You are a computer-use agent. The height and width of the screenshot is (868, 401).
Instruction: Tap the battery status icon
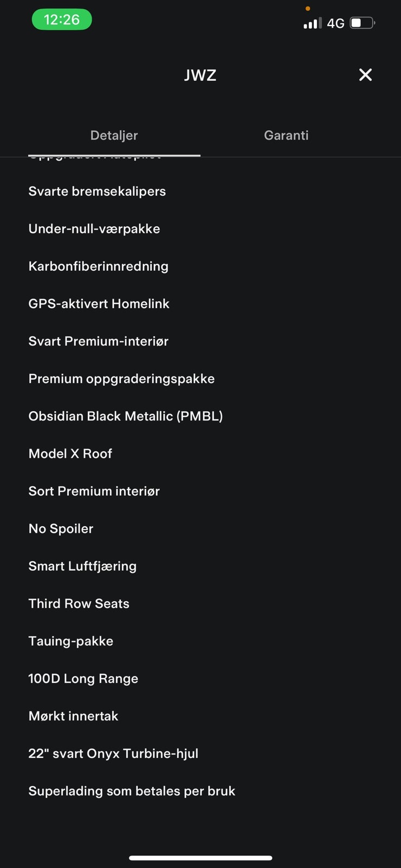(363, 23)
